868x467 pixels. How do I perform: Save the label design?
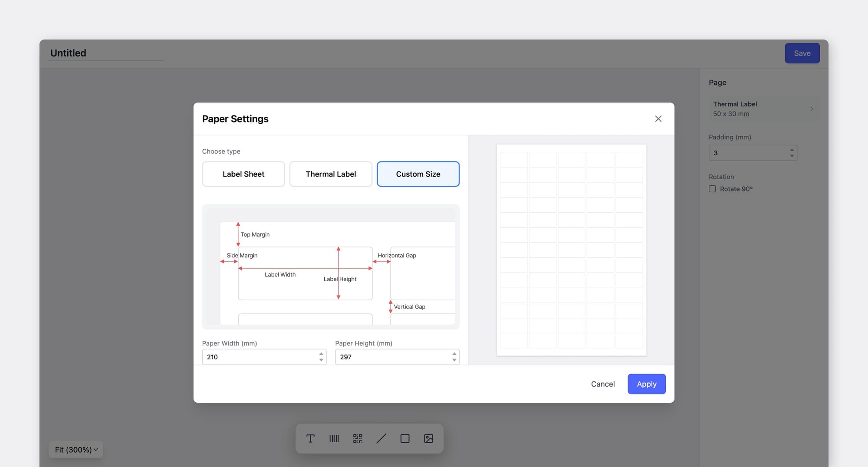(802, 53)
